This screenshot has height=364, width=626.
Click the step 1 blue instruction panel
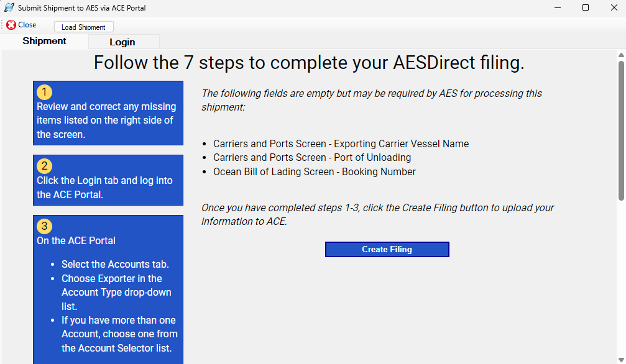[108, 112]
